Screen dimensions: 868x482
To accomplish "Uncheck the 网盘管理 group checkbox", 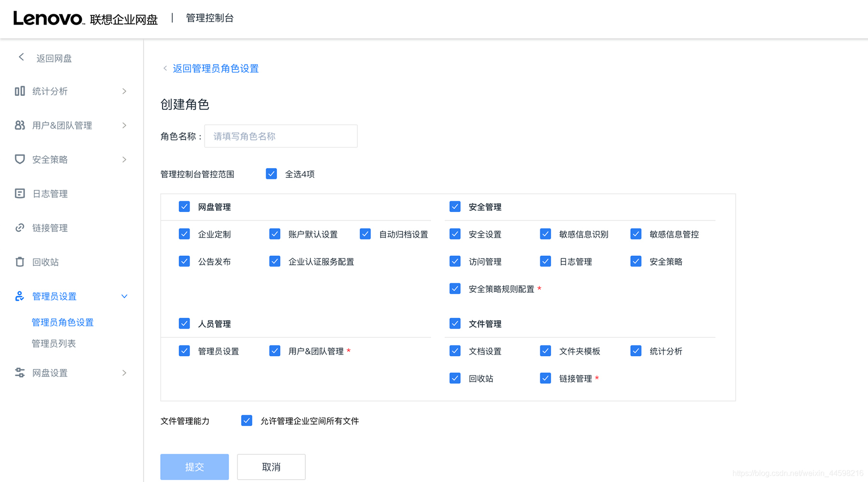I will [x=184, y=206].
